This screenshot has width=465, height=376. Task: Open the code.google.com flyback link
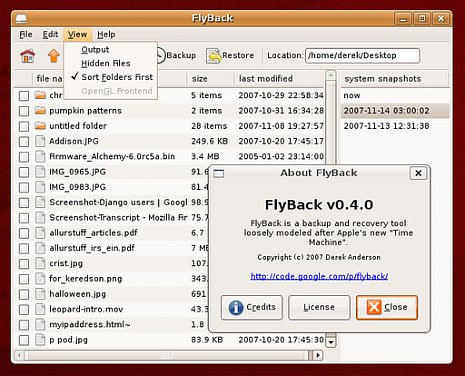[319, 276]
